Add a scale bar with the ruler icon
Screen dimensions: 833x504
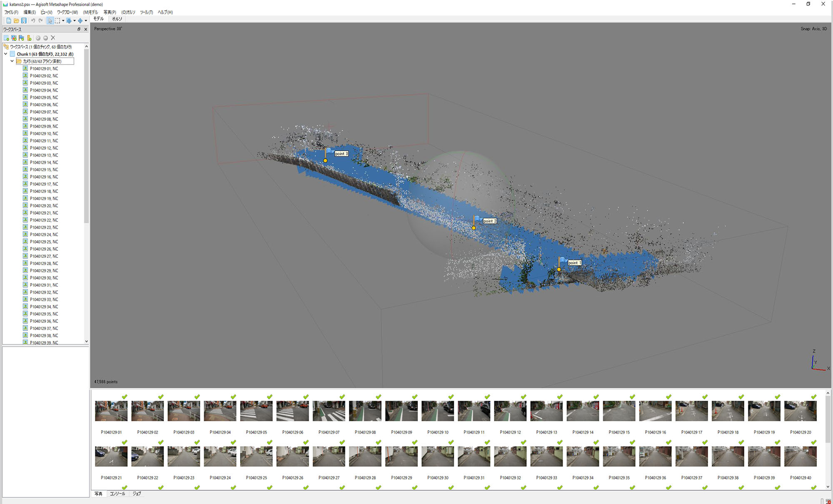(x=29, y=38)
